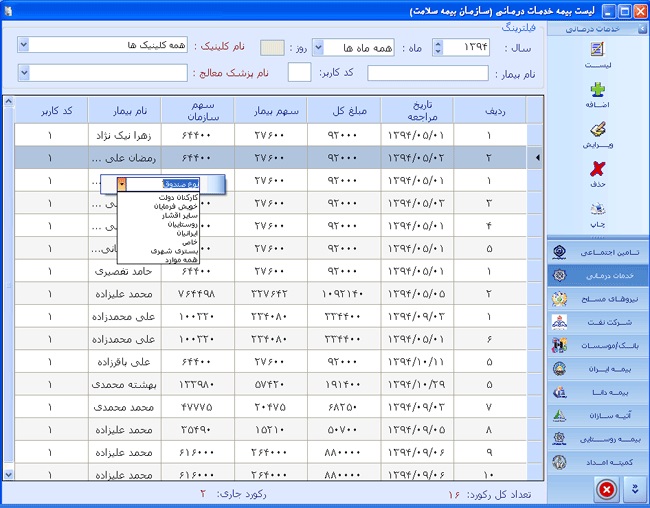650x508 pixels.
Task: Open the نام کلینیک dropdown showing همه کلینیک ها
Action: pyautogui.click(x=24, y=45)
